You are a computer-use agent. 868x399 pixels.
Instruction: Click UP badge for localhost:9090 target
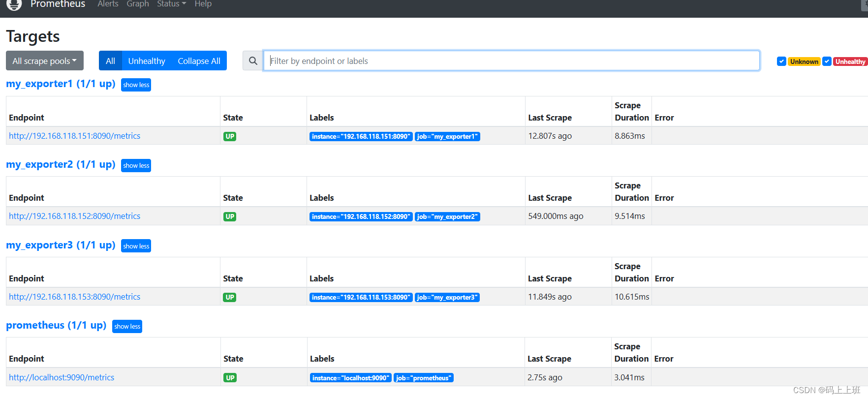pos(230,378)
